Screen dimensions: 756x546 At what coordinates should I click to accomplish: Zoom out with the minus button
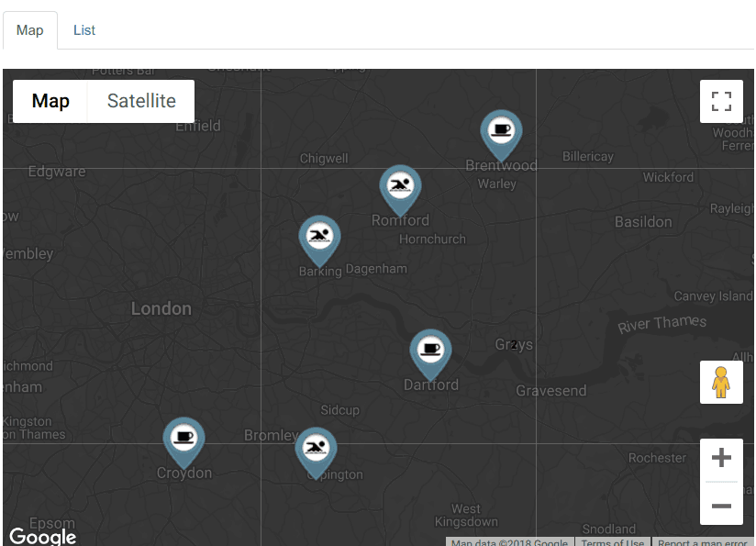721,506
